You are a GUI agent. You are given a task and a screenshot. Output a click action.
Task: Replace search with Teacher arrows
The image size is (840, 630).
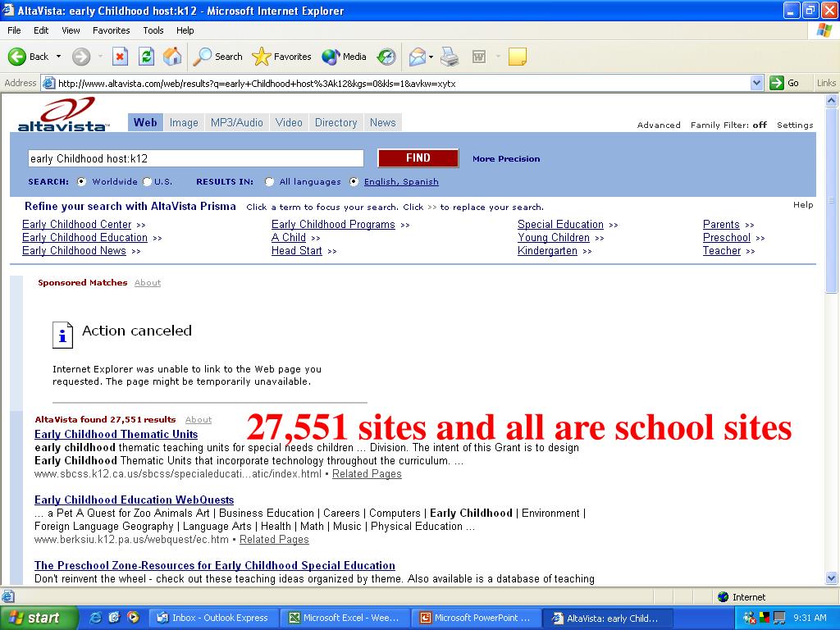tap(750, 251)
